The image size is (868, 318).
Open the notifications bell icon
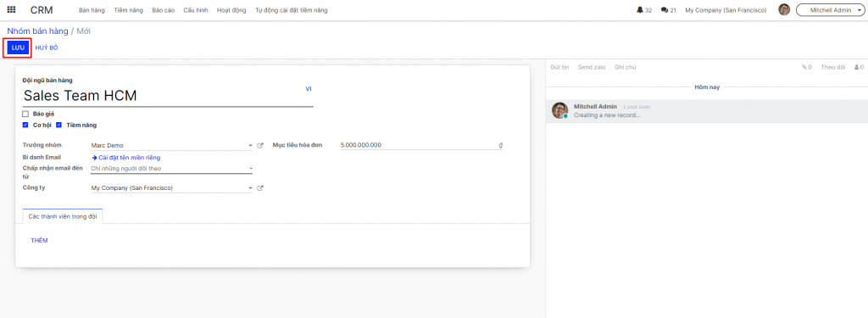640,10
